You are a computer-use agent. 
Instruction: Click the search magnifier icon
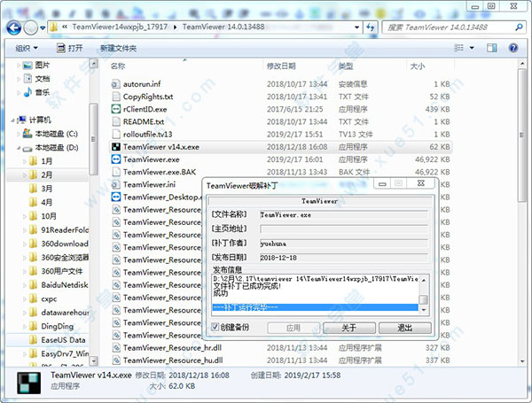coord(519,27)
